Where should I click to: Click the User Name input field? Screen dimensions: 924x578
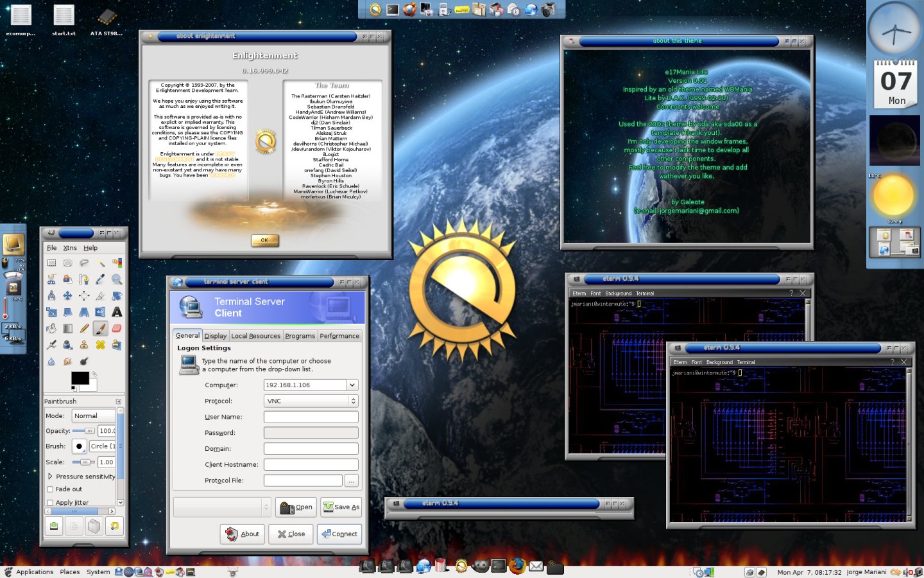tap(311, 417)
